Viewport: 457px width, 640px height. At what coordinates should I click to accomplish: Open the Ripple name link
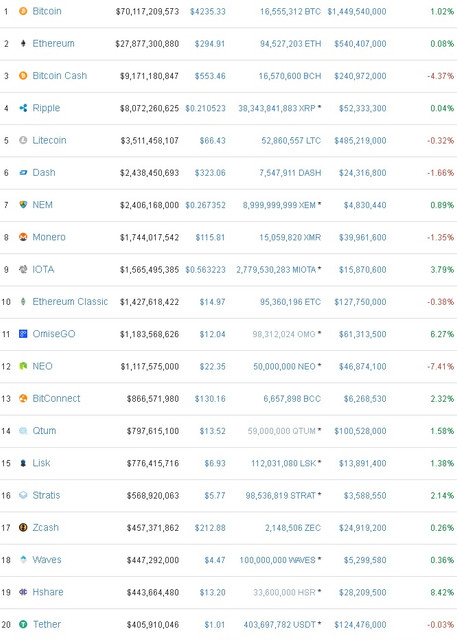tap(46, 108)
